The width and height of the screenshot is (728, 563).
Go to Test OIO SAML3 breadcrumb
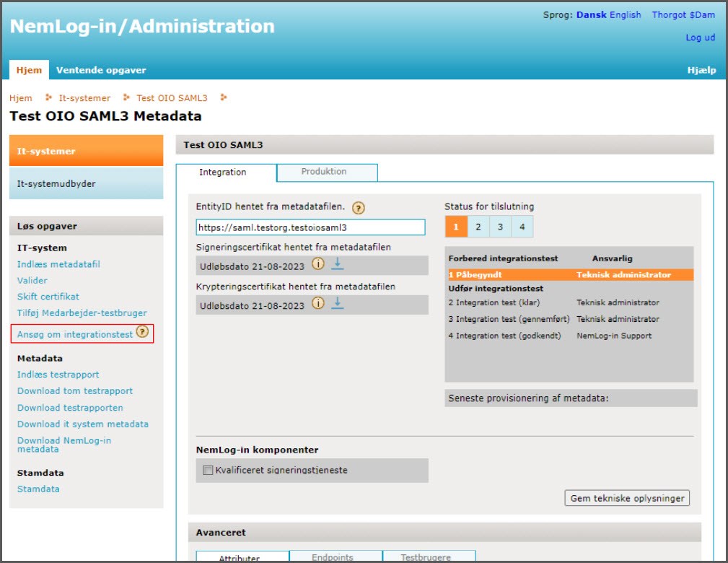coord(172,98)
